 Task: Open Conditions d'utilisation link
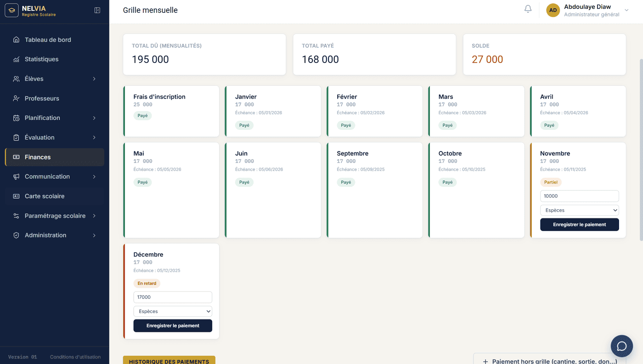click(75, 357)
